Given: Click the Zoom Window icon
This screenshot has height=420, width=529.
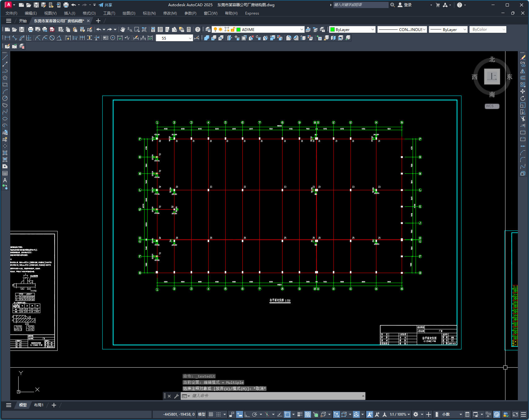Looking at the screenshot, I should 137,29.
